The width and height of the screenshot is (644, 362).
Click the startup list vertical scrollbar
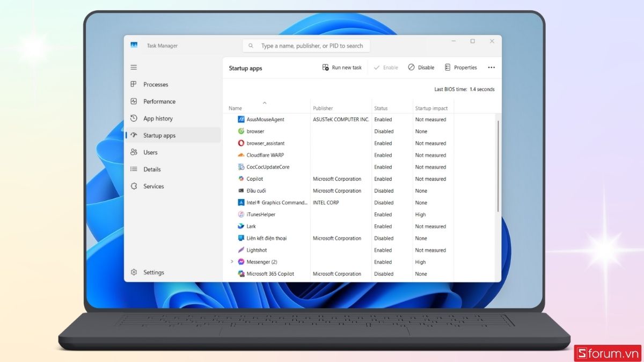pos(498,166)
